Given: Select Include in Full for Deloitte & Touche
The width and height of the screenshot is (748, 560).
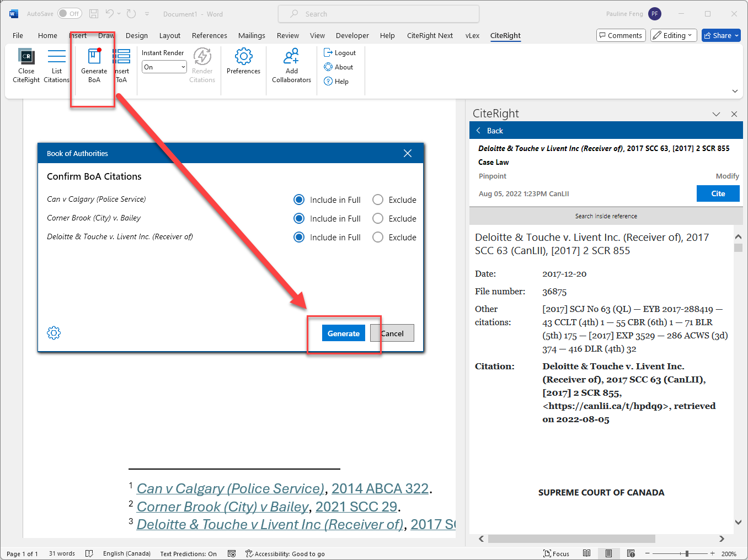Looking at the screenshot, I should click(x=299, y=237).
